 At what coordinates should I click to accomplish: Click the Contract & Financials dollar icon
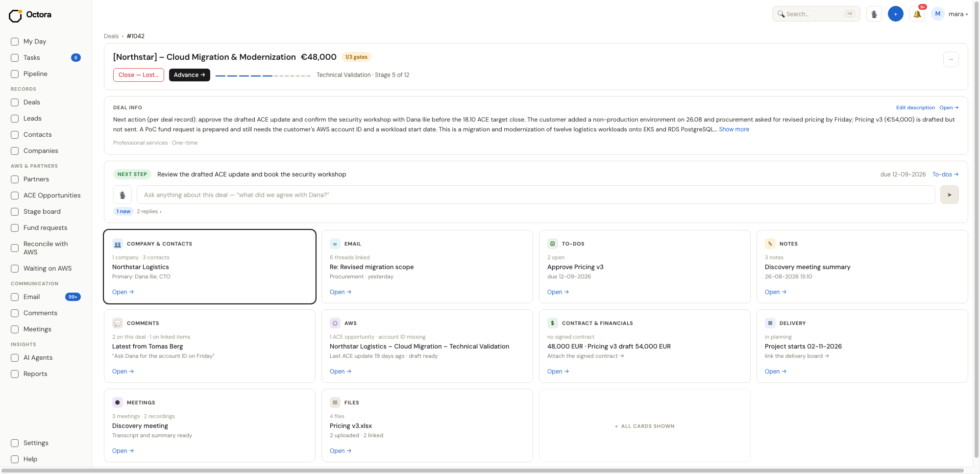tap(553, 324)
